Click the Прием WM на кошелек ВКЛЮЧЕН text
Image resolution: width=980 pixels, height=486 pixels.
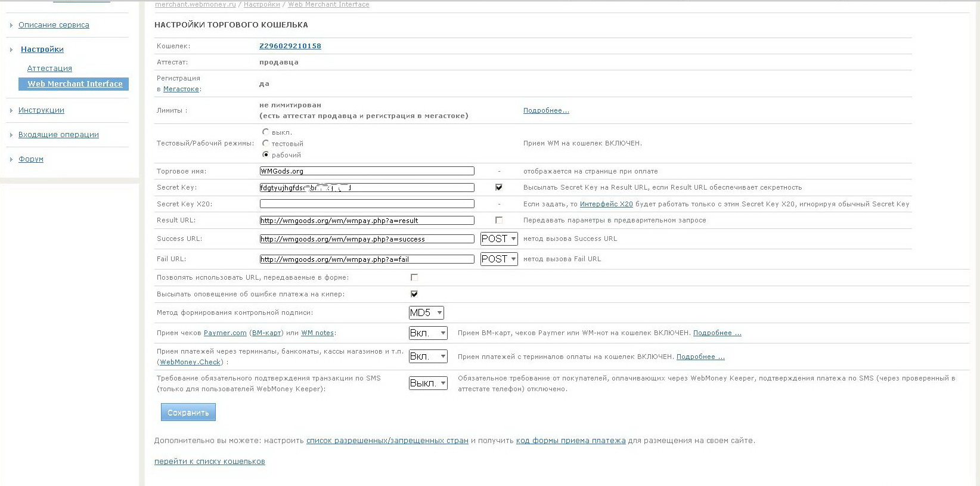pyautogui.click(x=582, y=143)
